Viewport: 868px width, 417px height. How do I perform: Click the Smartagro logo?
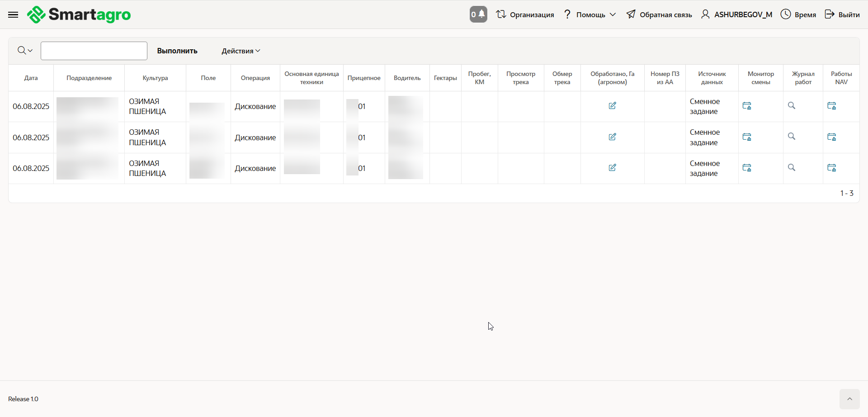79,15
